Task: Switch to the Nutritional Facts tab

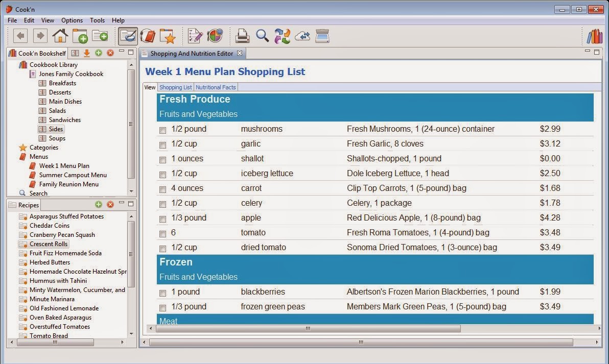Action: pyautogui.click(x=216, y=87)
